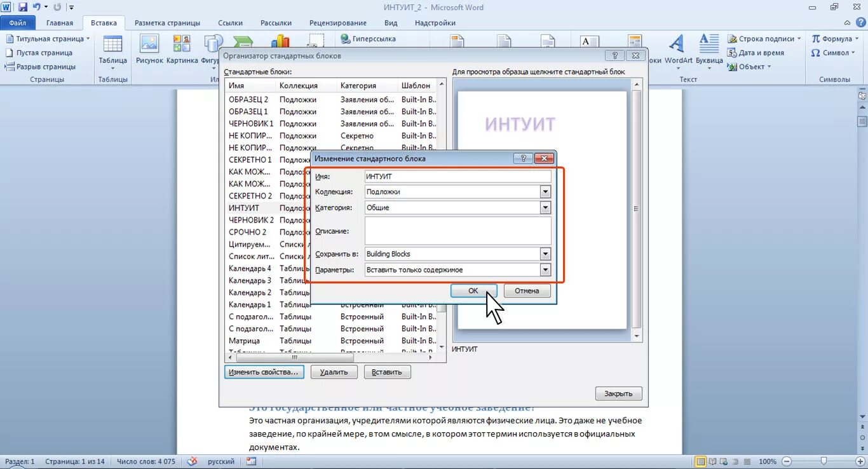Screen dimensions: 868x469
Task: Click help button of Организатор стандартных блоков dialog
Action: (x=615, y=56)
